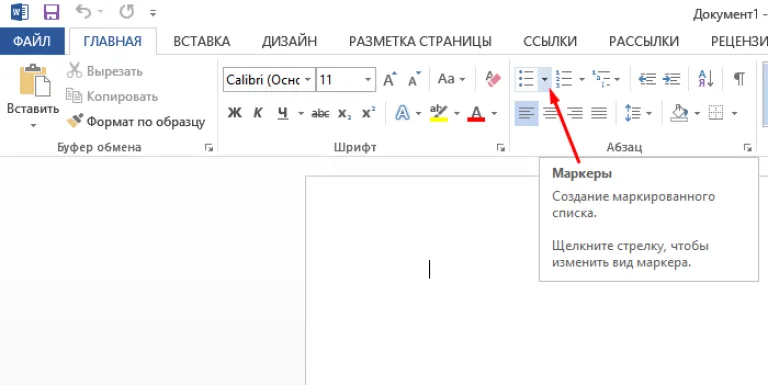
Task: Open text effects dropdown arrow
Action: click(418, 114)
